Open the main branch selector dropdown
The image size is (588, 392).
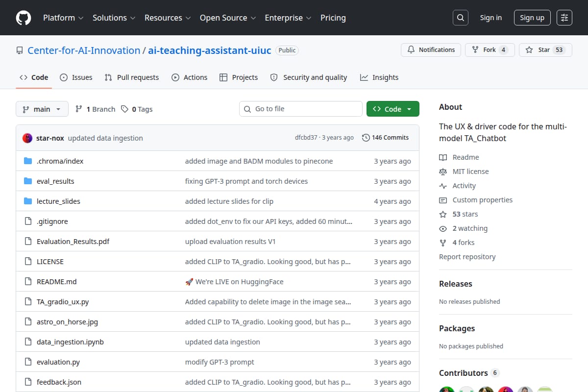coord(42,109)
